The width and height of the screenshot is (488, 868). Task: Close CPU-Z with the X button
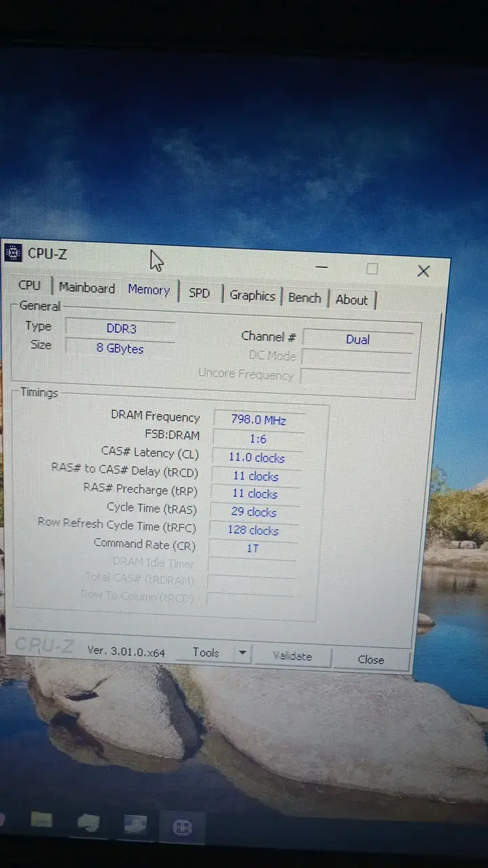click(x=424, y=271)
